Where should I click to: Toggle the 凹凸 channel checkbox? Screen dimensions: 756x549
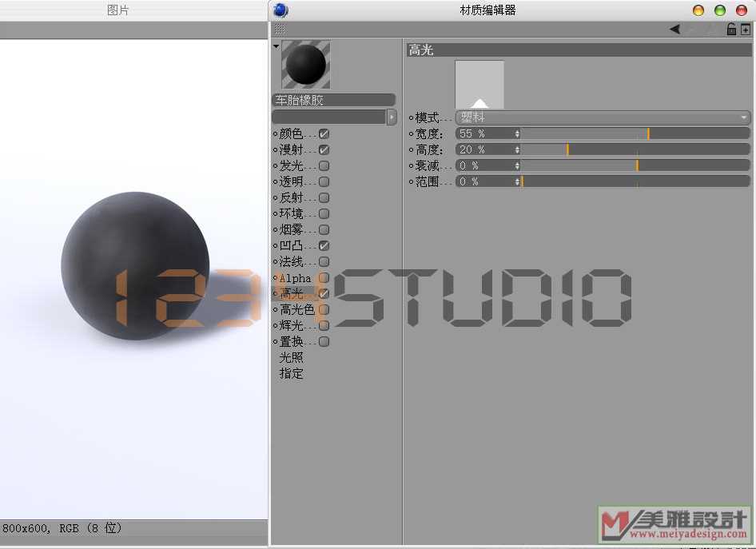(324, 246)
